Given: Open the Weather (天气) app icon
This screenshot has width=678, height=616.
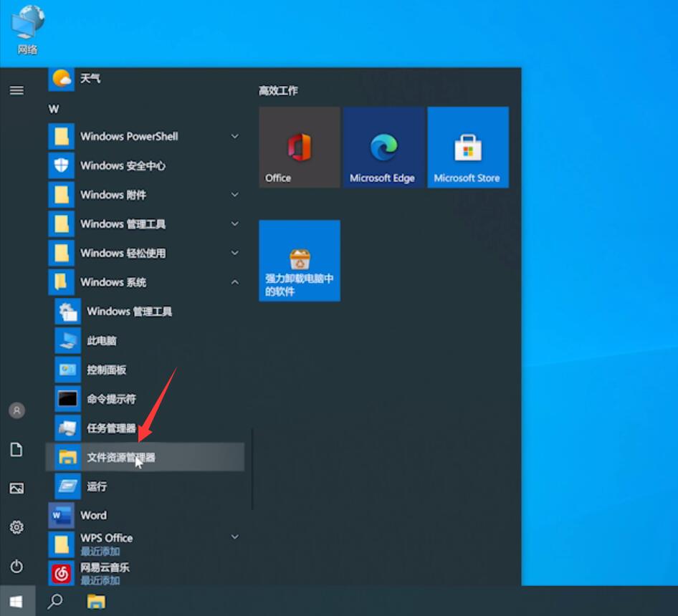Looking at the screenshot, I should pos(61,79).
